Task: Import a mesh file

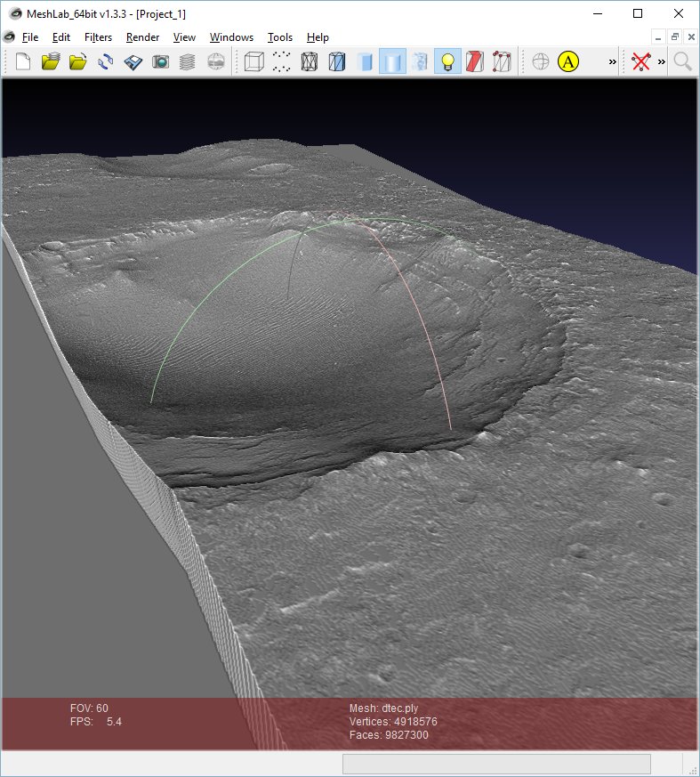Action: [77, 62]
